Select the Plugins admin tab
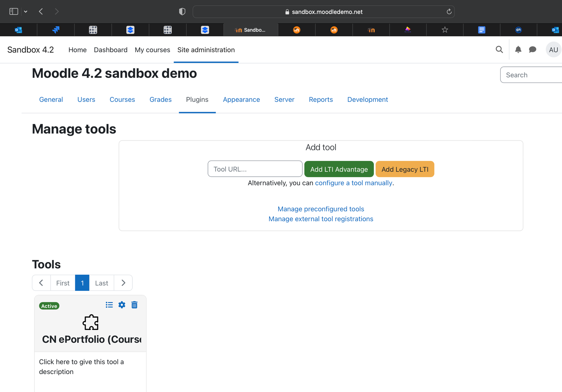Viewport: 562px width, 392px height. pyautogui.click(x=197, y=99)
